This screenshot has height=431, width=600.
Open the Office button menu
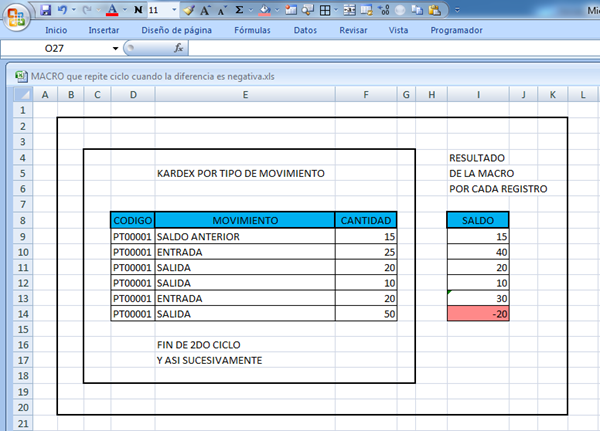click(16, 17)
